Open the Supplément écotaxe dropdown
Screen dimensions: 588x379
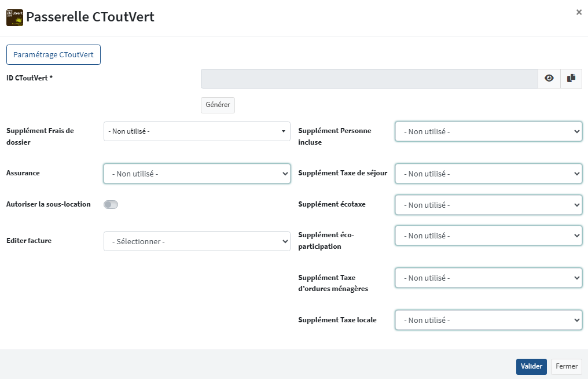488,205
